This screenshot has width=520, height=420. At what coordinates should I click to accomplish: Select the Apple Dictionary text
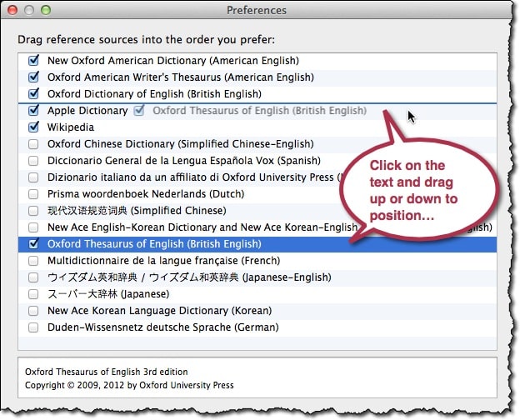(87, 111)
